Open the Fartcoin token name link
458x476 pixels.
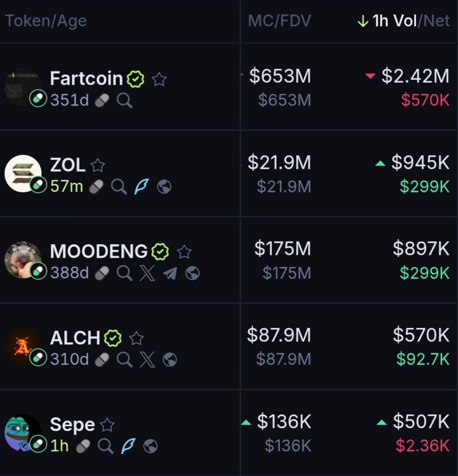tap(86, 78)
